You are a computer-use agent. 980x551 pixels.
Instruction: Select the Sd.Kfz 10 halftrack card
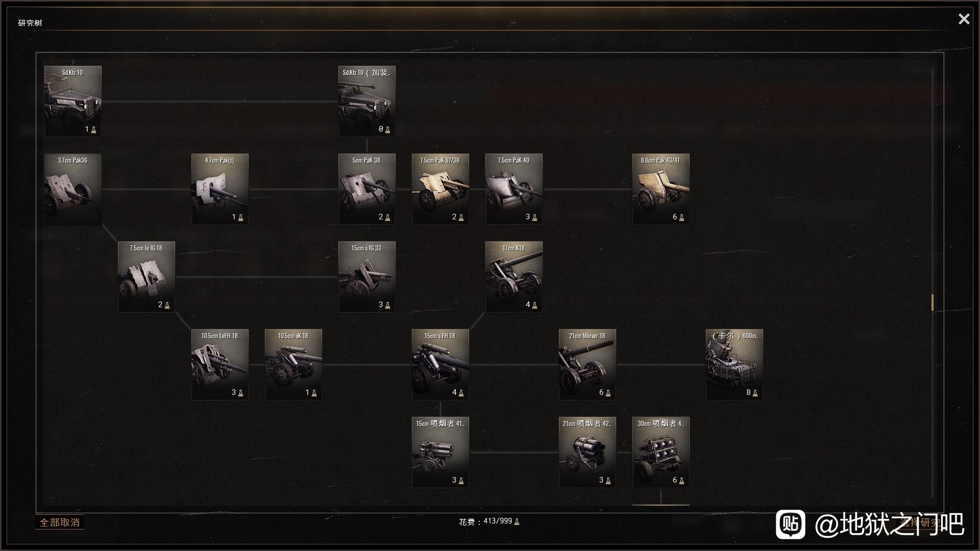point(72,102)
